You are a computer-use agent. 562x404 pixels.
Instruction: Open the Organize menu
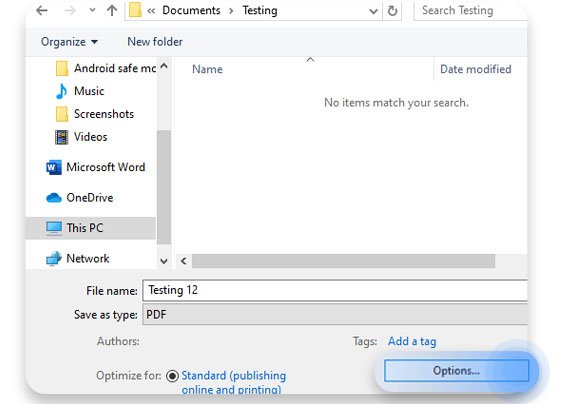[69, 42]
